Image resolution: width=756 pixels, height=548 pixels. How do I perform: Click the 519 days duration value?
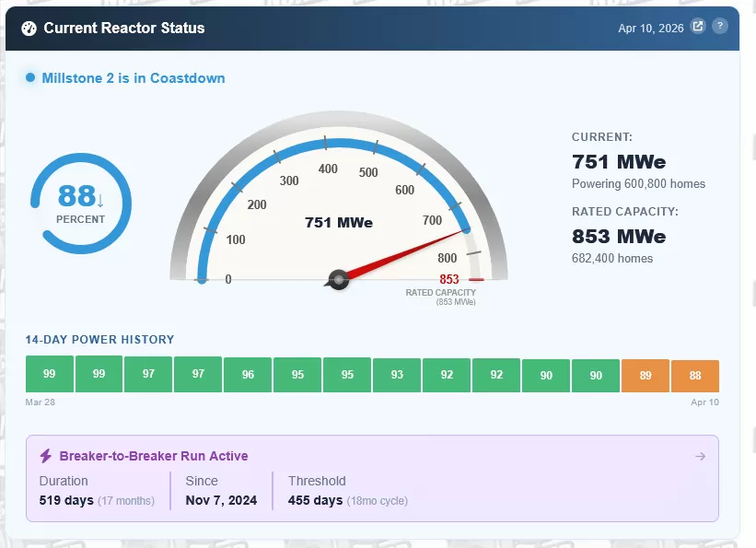pos(66,500)
